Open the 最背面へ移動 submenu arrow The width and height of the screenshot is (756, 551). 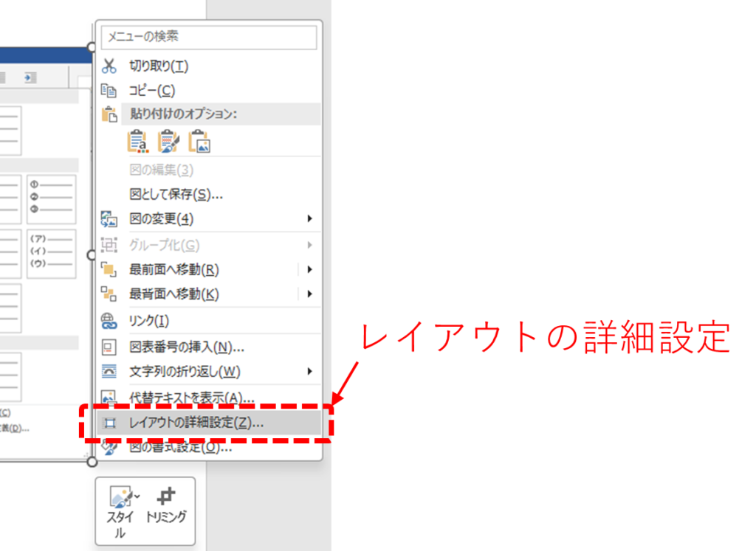click(310, 294)
